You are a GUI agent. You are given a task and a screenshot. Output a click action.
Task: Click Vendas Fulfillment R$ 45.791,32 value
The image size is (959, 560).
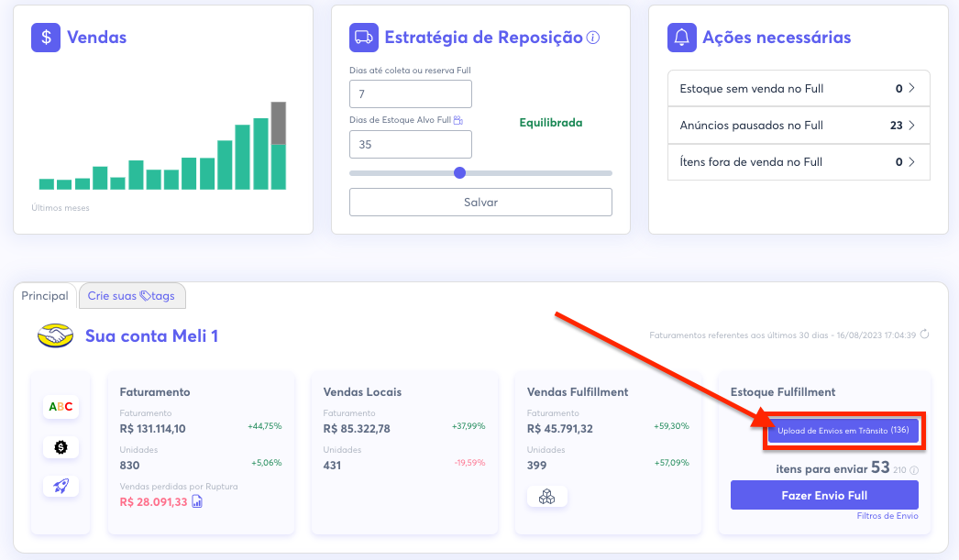tap(559, 429)
